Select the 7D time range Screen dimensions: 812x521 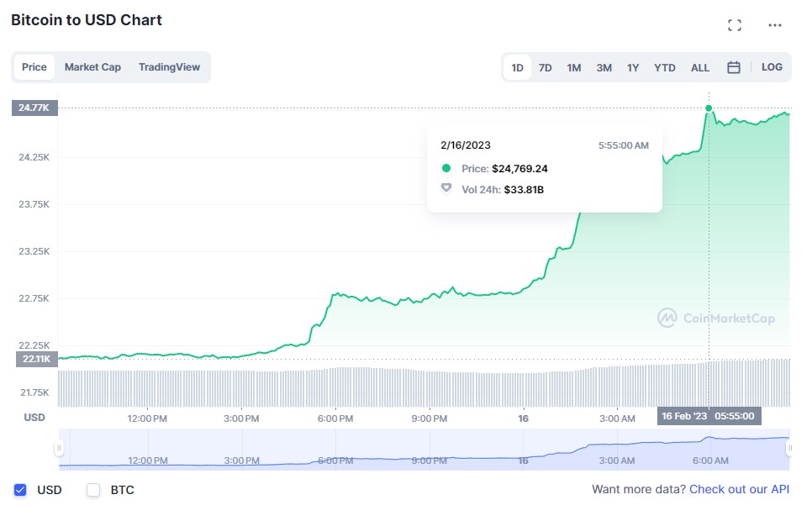point(545,68)
